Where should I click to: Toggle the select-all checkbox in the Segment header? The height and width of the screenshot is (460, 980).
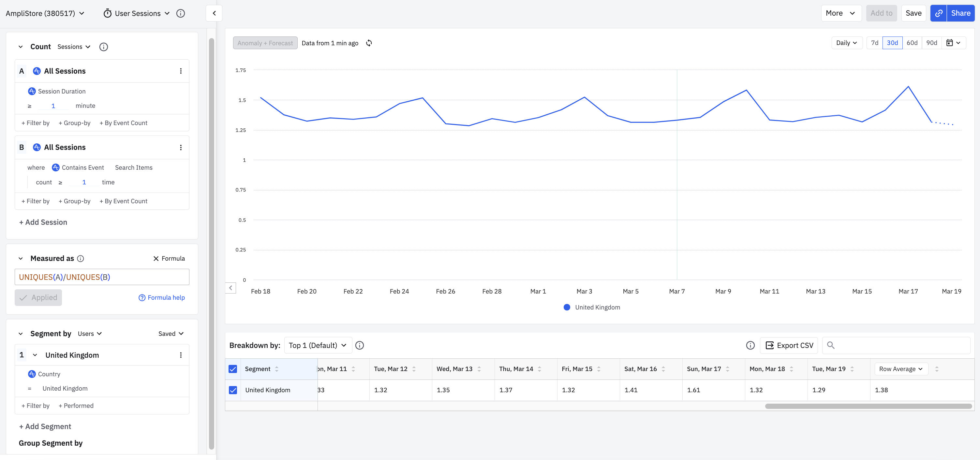(233, 369)
